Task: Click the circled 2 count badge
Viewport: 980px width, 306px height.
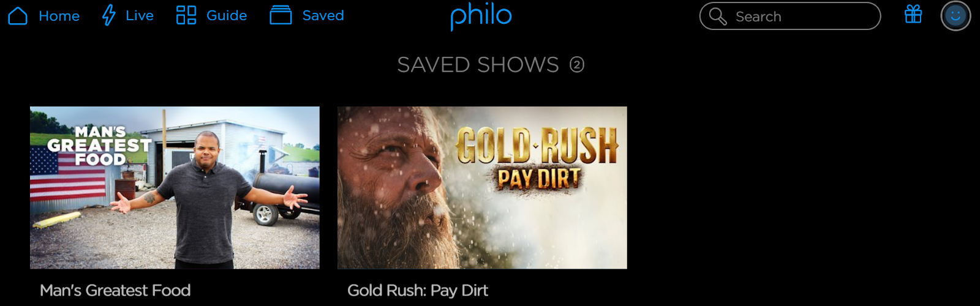Action: [577, 64]
